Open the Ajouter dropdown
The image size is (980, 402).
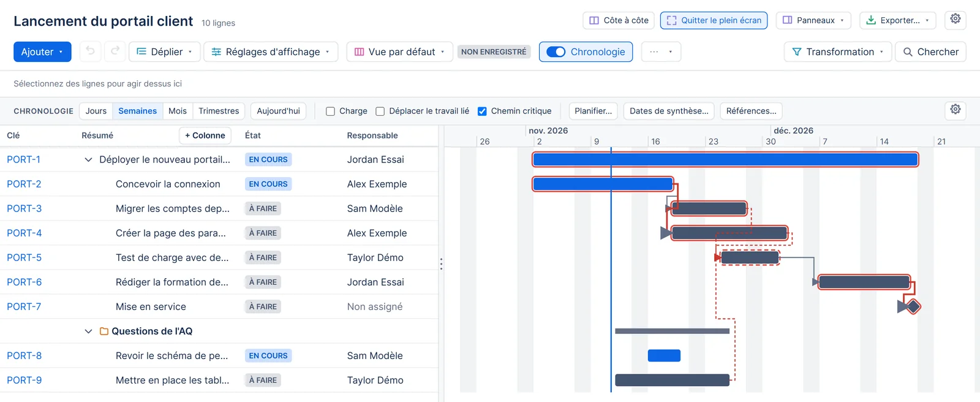point(42,51)
